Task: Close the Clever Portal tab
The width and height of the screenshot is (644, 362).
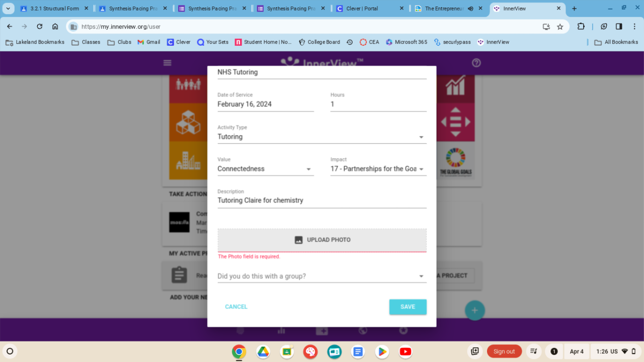Action: [401, 9]
